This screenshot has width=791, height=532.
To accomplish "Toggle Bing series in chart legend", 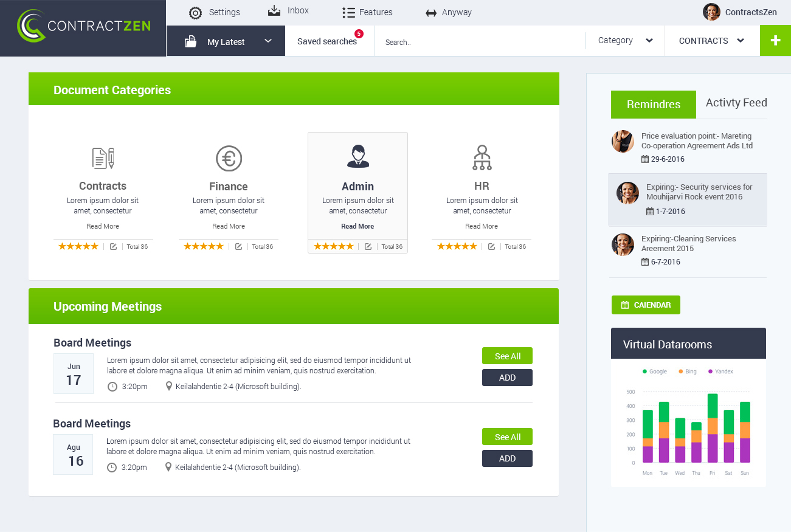I will coord(688,371).
